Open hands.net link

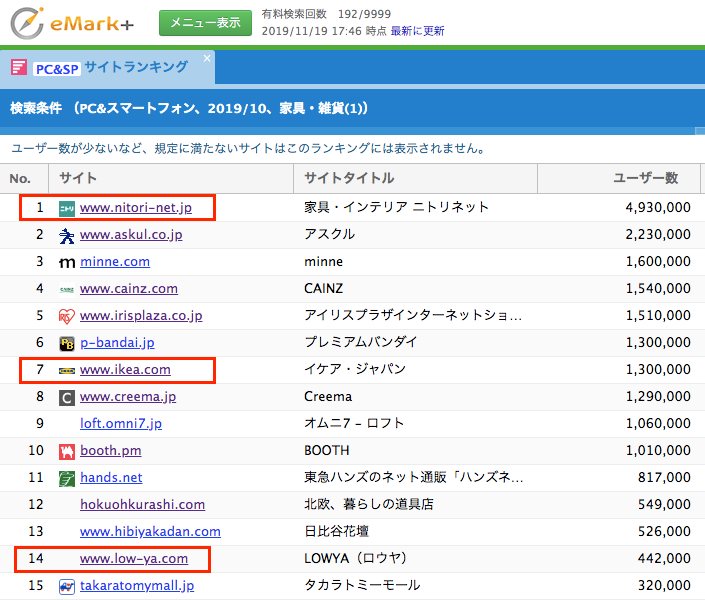[111, 478]
